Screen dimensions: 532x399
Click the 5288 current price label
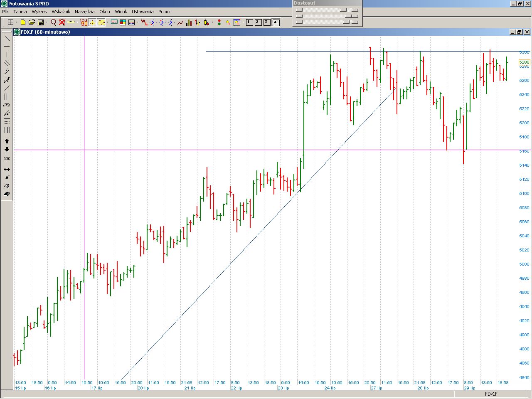click(524, 62)
